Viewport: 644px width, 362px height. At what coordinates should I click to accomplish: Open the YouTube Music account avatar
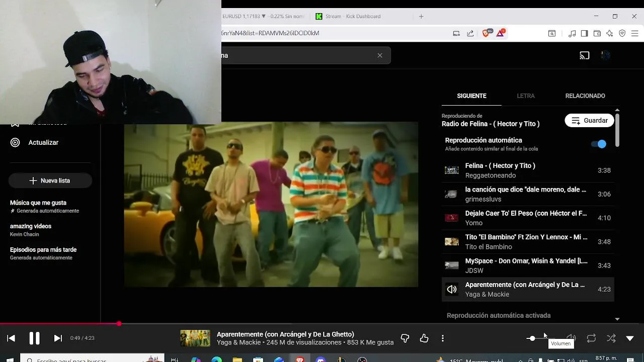point(606,55)
